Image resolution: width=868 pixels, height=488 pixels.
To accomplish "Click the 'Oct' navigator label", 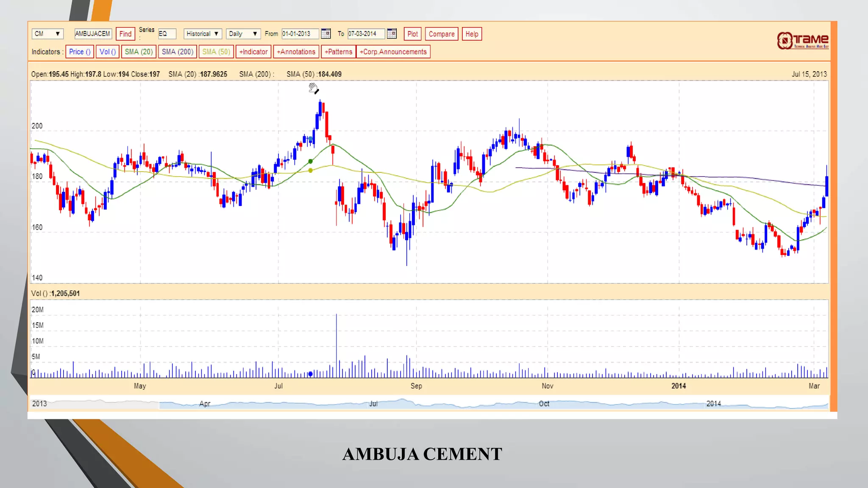I will pyautogui.click(x=544, y=404).
